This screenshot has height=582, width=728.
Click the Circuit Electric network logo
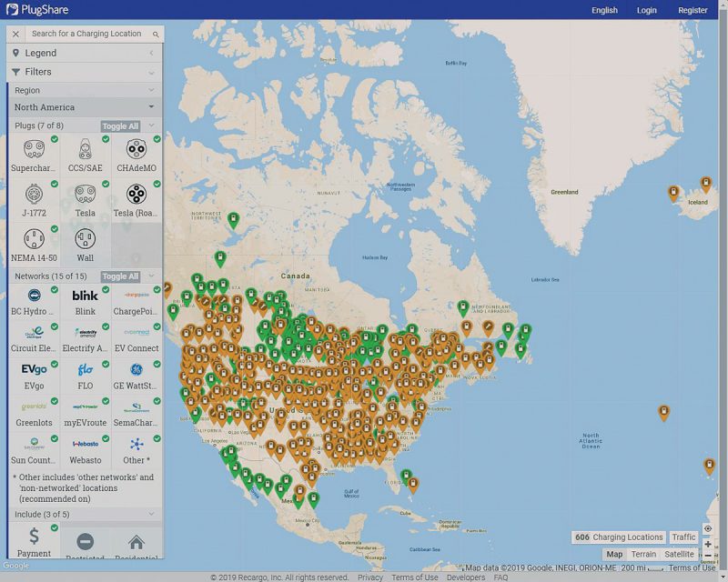click(34, 332)
